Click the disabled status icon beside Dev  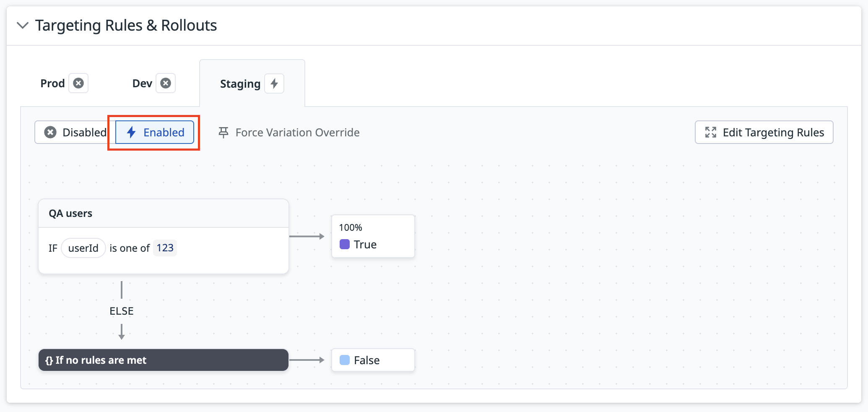click(166, 83)
